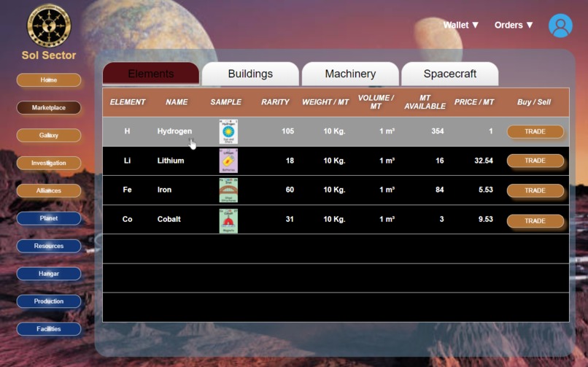Go to Home in the sidebar
Screen dimensions: 588x367
(49, 80)
